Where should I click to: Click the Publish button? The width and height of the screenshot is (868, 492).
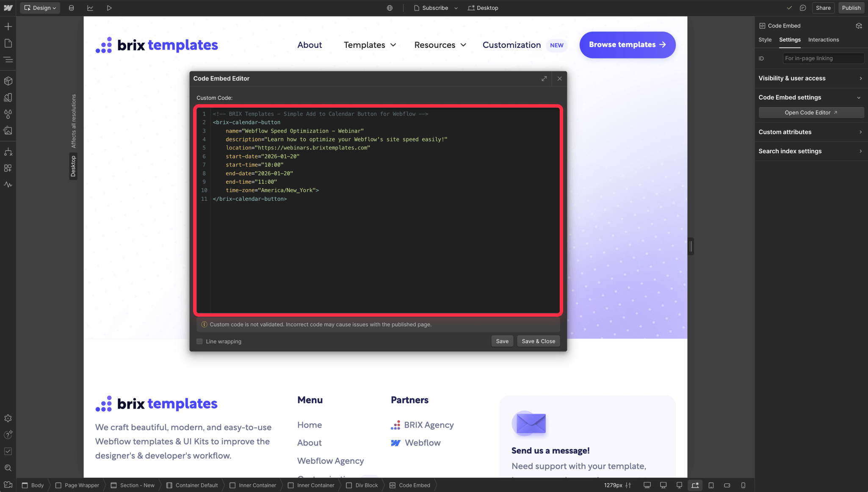pos(851,8)
